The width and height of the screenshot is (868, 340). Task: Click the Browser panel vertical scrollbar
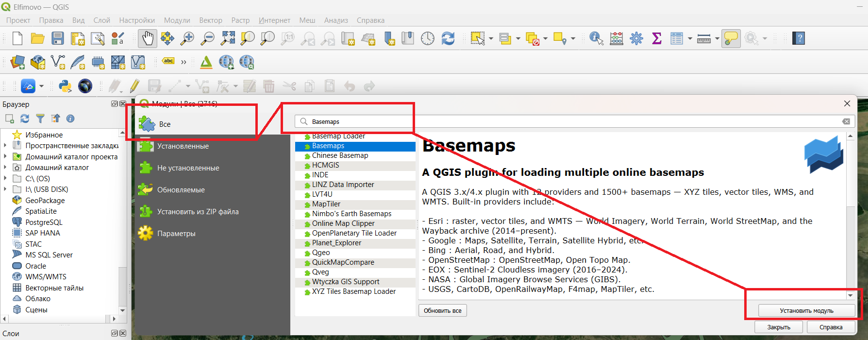pyautogui.click(x=122, y=221)
